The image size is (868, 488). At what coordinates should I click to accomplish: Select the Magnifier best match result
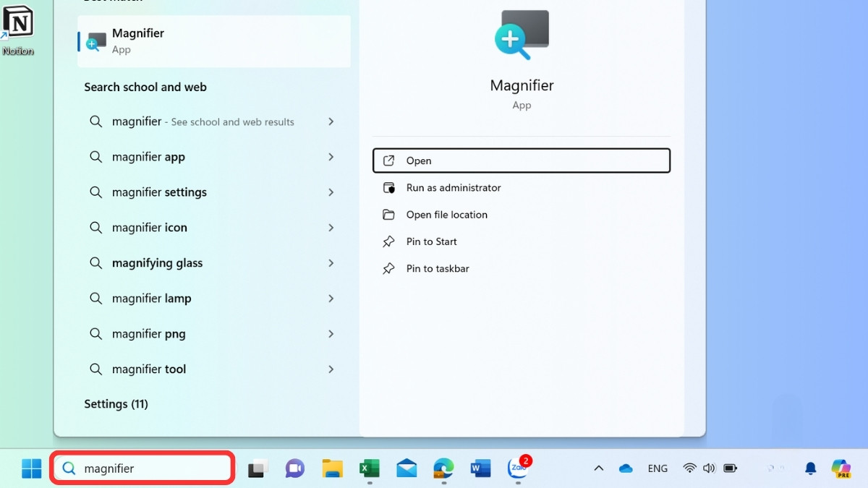tap(214, 41)
